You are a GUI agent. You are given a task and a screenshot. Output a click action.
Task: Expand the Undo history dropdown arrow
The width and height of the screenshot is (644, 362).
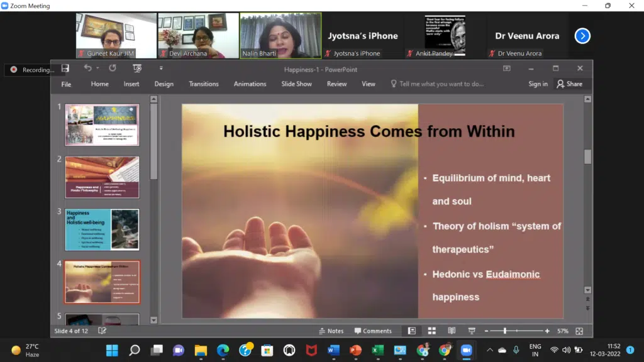coord(99,69)
